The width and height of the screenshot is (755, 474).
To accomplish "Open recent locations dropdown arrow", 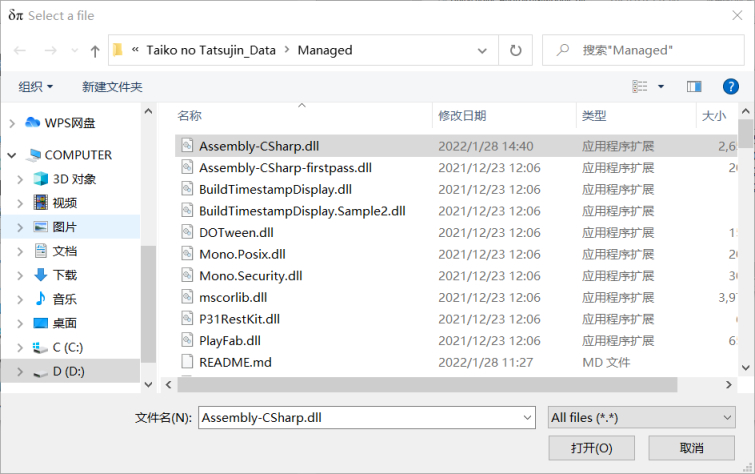I will pyautogui.click(x=74, y=51).
